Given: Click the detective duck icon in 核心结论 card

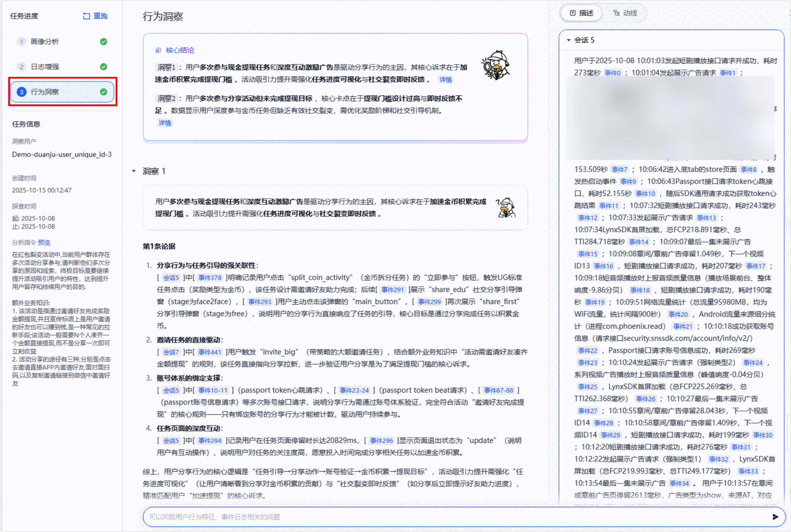Looking at the screenshot, I should click(496, 65).
